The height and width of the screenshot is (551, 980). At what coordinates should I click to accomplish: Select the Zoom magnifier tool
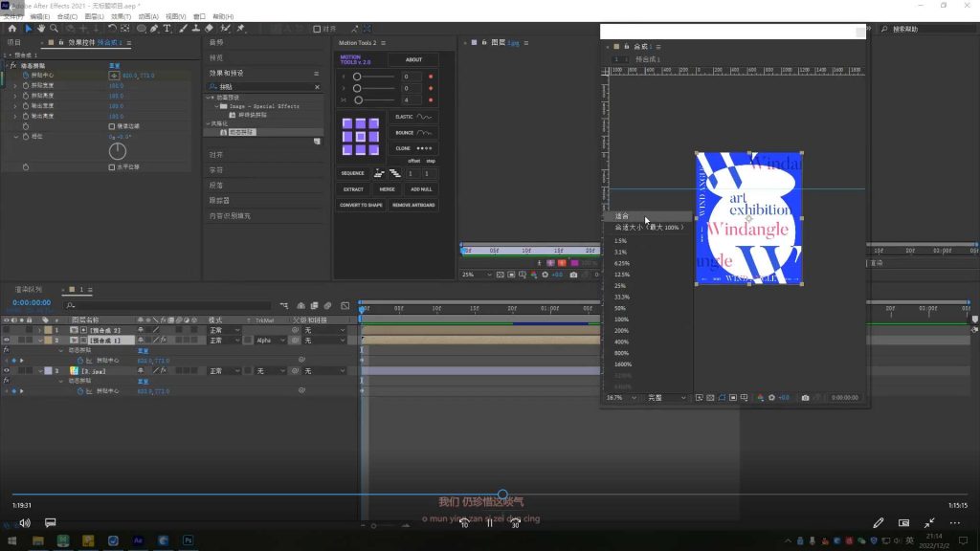tap(55, 29)
